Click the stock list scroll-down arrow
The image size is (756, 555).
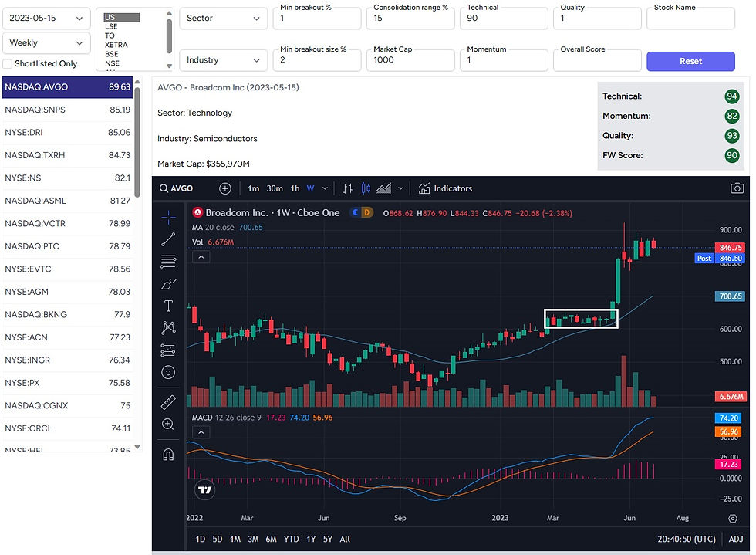137,447
